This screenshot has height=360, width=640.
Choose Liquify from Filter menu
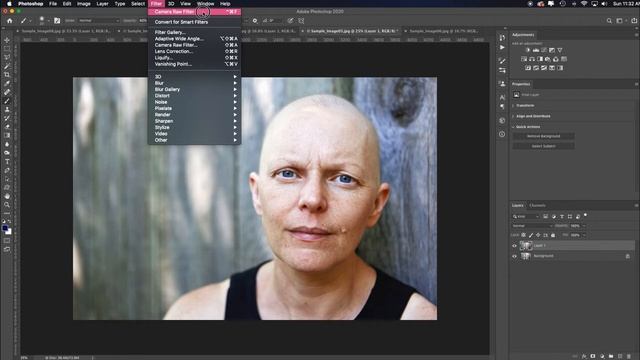[194, 58]
